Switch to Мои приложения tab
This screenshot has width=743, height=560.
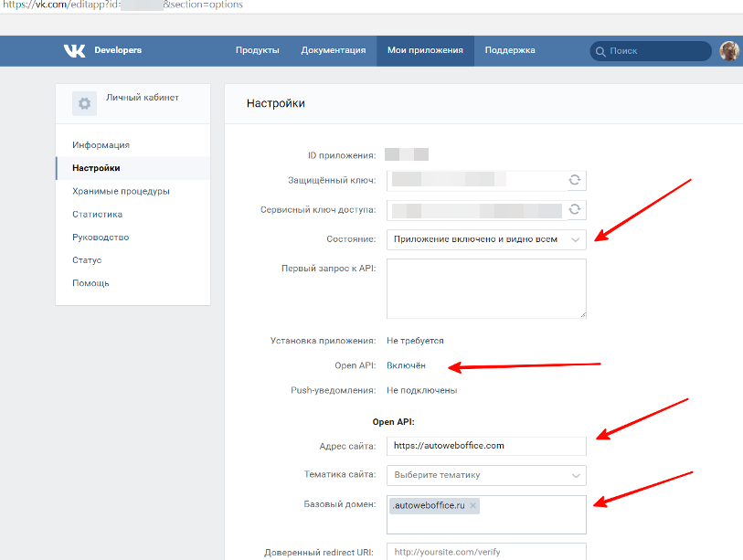tap(425, 51)
